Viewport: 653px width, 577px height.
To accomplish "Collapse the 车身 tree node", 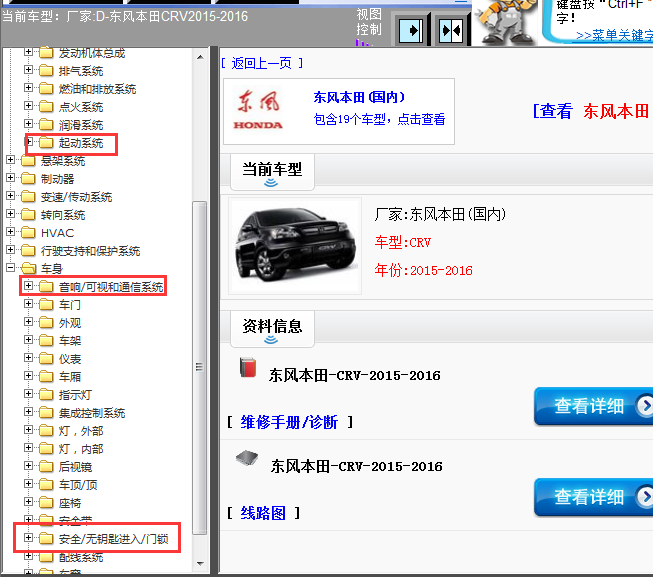I will [10, 267].
